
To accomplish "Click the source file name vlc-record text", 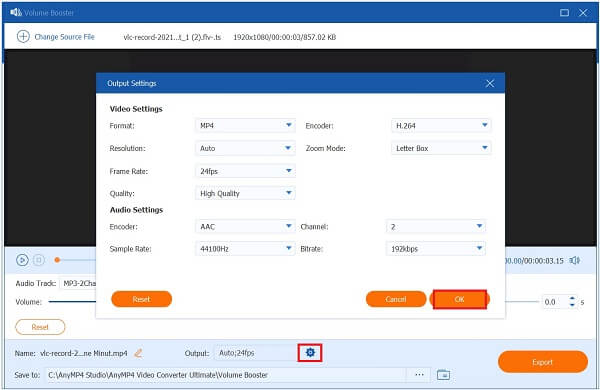I will point(172,37).
